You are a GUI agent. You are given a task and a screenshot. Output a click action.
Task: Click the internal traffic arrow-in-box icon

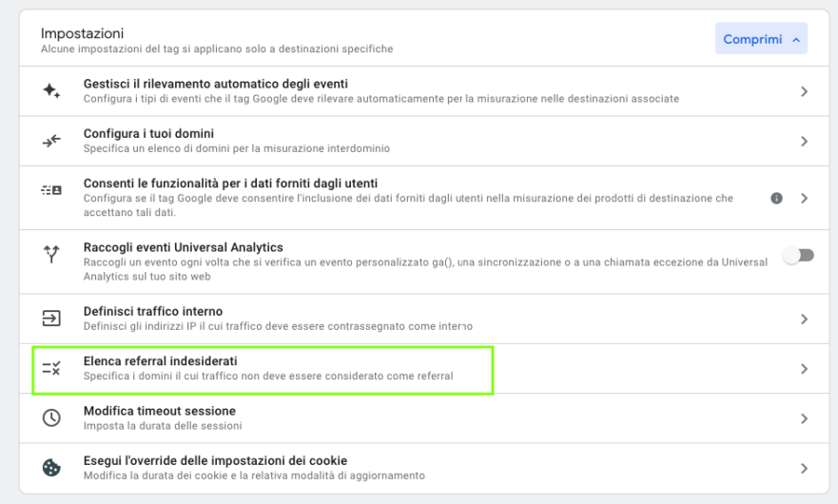pyautogui.click(x=51, y=319)
